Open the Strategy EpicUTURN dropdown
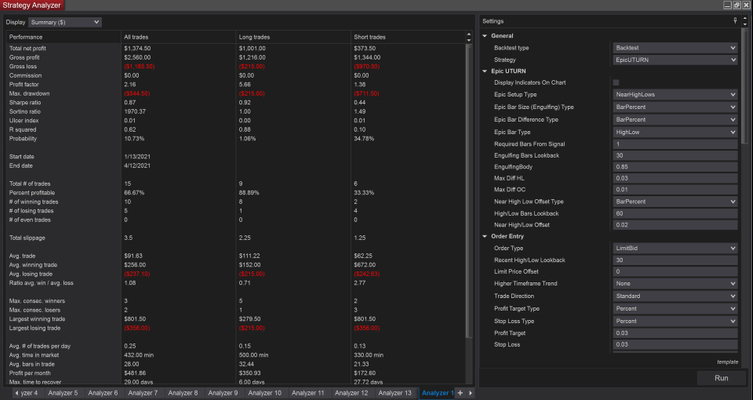Image resolution: width=753 pixels, height=400 pixels. pos(675,59)
